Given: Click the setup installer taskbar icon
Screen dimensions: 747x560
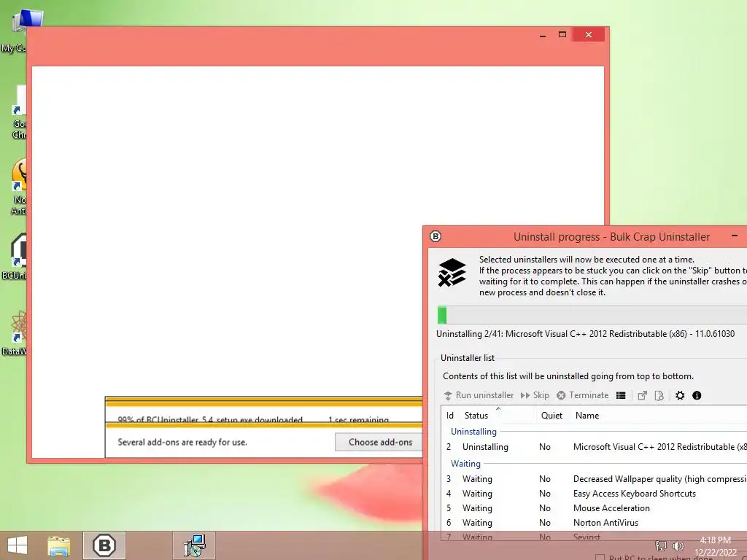Looking at the screenshot, I should (194, 545).
